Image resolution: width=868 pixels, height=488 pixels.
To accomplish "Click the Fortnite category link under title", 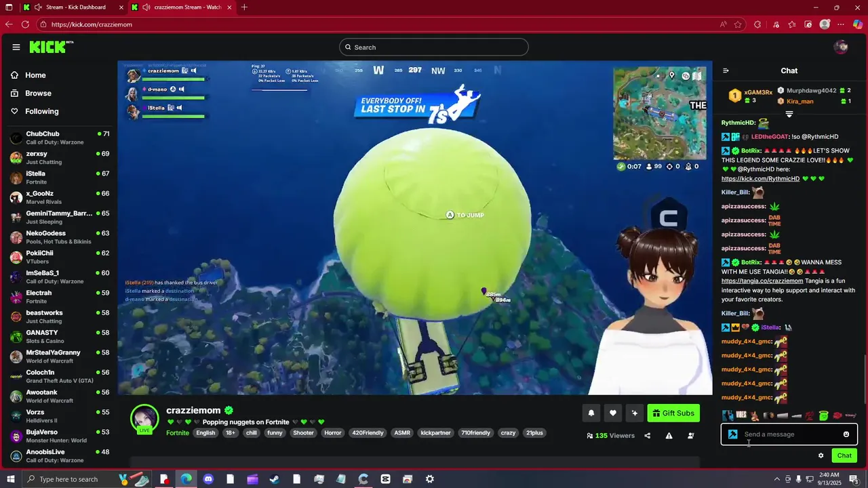I will 178,433.
